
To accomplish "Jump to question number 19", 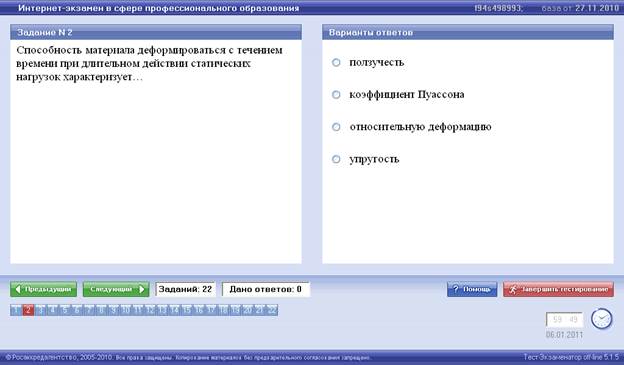I will [235, 310].
